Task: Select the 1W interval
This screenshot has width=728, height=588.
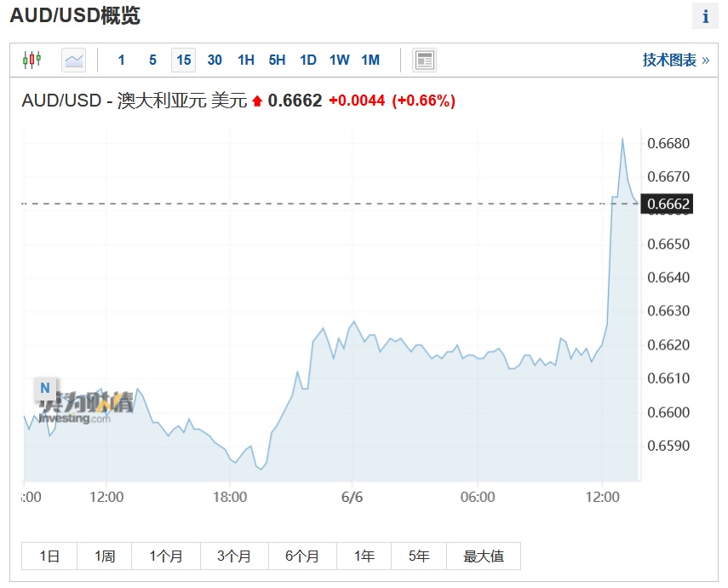Action: (339, 60)
